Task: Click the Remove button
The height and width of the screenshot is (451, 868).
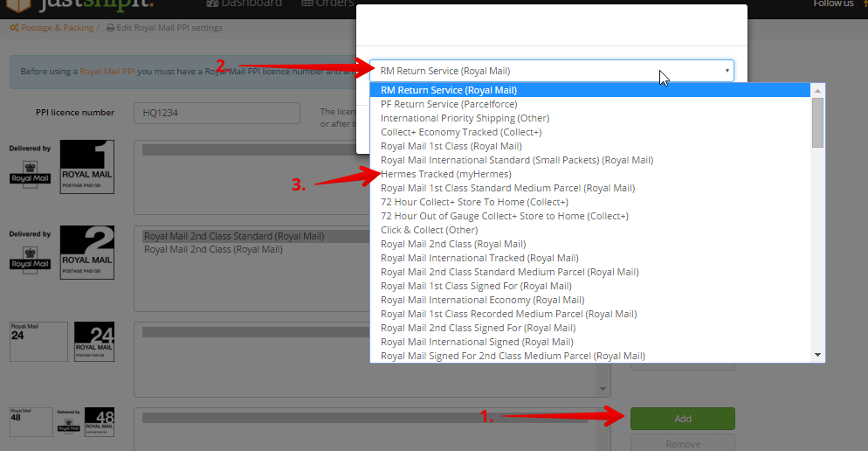Action: tap(683, 443)
